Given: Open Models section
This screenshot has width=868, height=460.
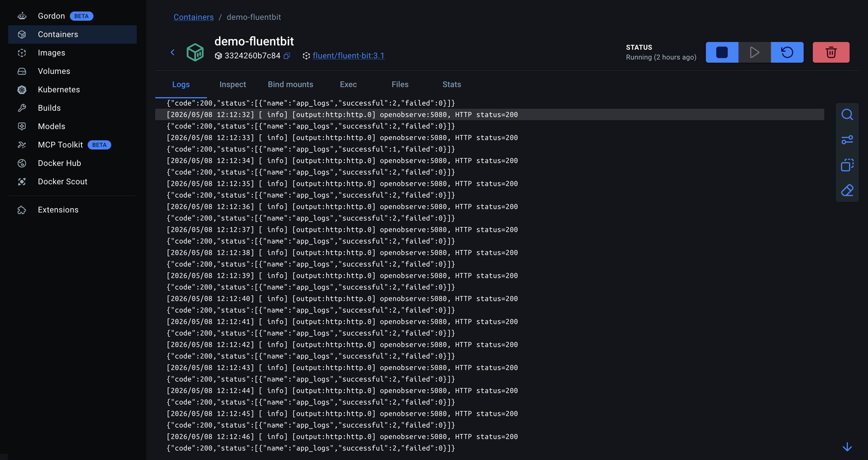Looking at the screenshot, I should pos(72,126).
